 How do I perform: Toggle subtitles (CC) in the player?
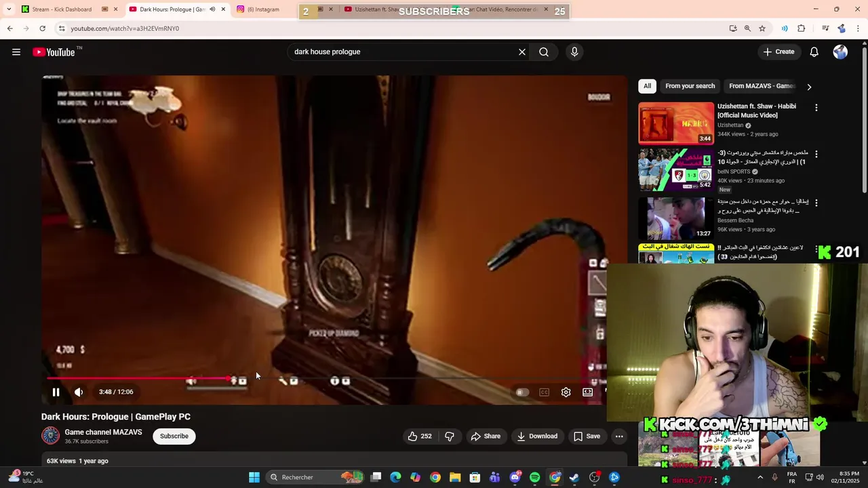point(544,392)
